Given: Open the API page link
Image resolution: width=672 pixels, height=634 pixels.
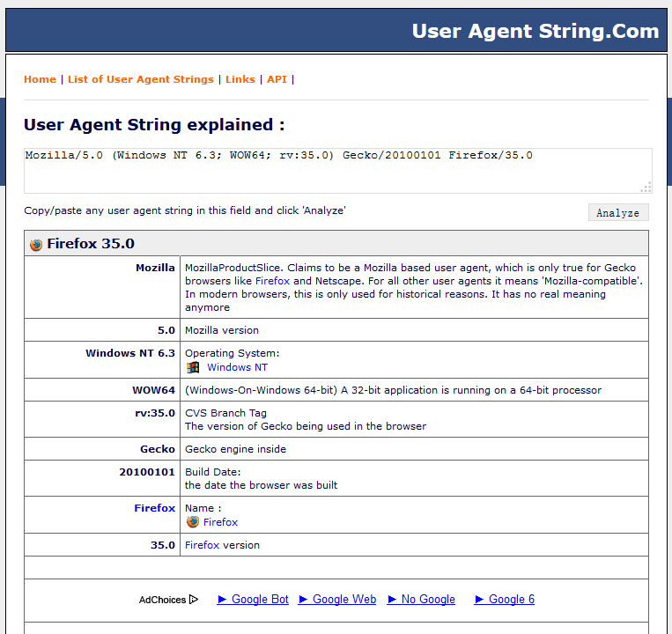Looking at the screenshot, I should point(277,79).
